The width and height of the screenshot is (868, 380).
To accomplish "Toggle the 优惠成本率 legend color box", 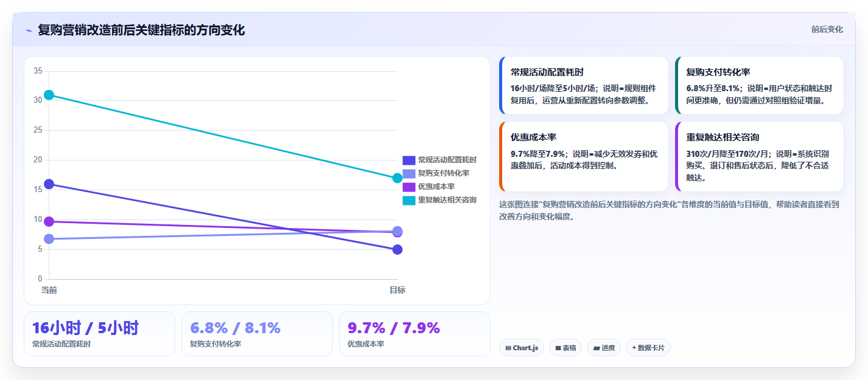I will click(409, 187).
